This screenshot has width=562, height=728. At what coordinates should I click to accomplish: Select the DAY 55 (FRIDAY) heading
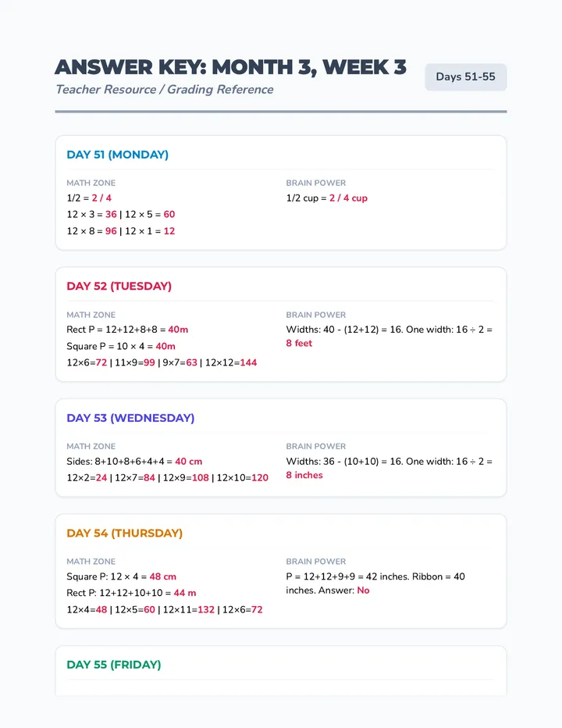[x=114, y=665]
